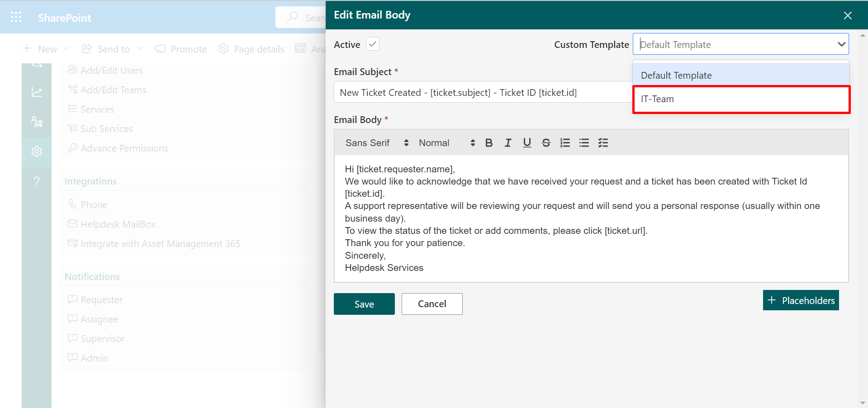Save the email body changes
Viewport: 868px width, 408px height.
click(364, 304)
